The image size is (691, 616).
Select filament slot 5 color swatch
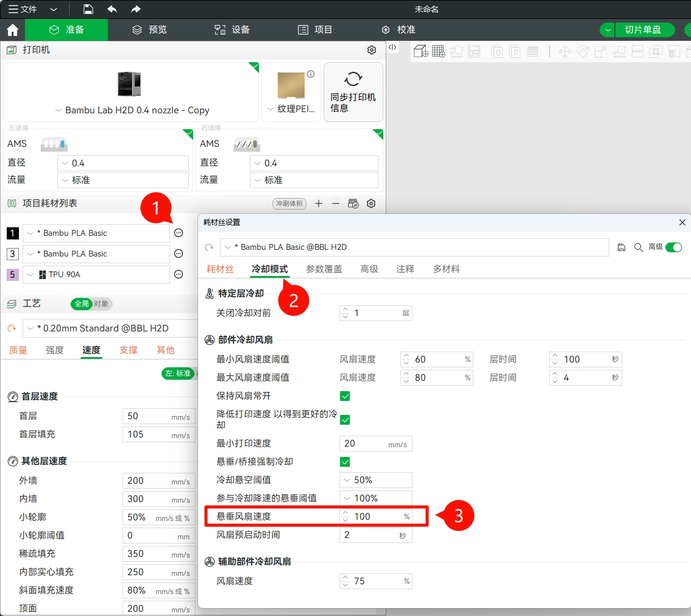point(12,275)
